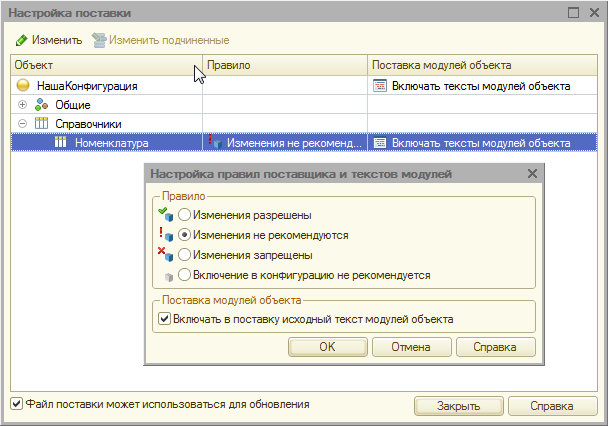Click the Закрыть button
This screenshot has width=608, height=426.
pyautogui.click(x=459, y=405)
